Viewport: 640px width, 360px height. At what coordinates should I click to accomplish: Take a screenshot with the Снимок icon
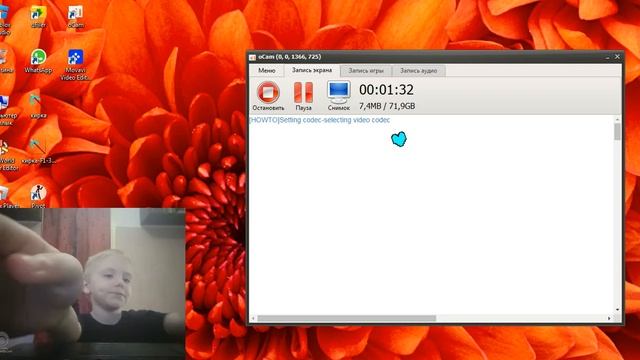pyautogui.click(x=339, y=96)
